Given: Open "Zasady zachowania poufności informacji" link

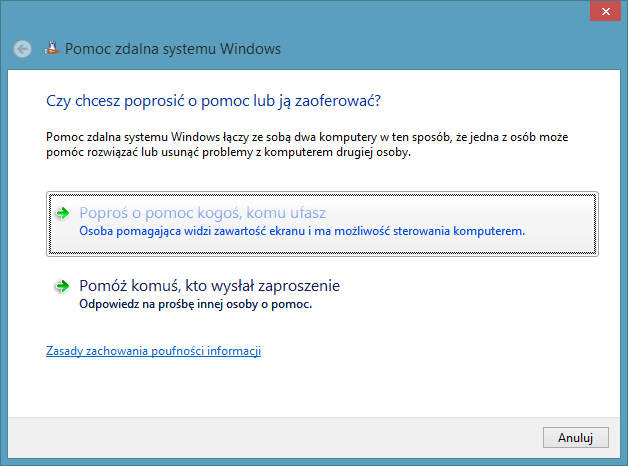Looking at the screenshot, I should [x=153, y=351].
